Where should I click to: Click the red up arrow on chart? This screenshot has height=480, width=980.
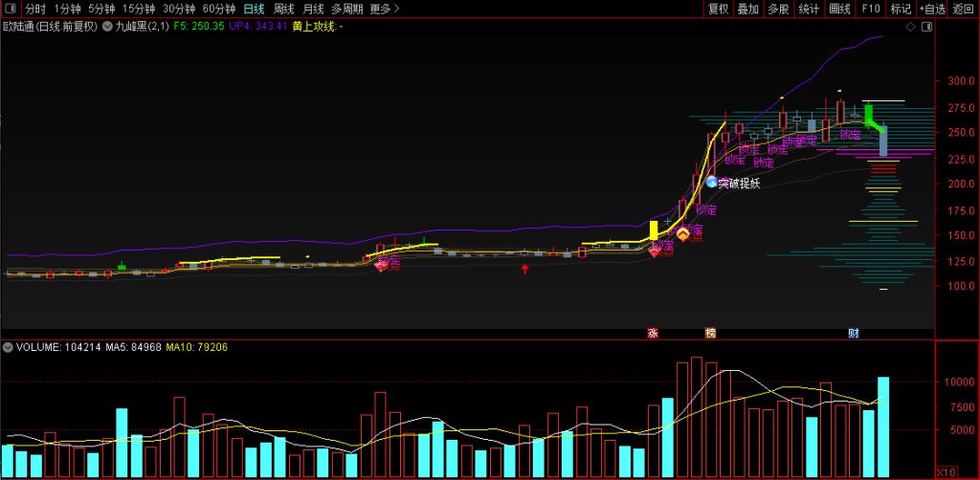[524, 270]
